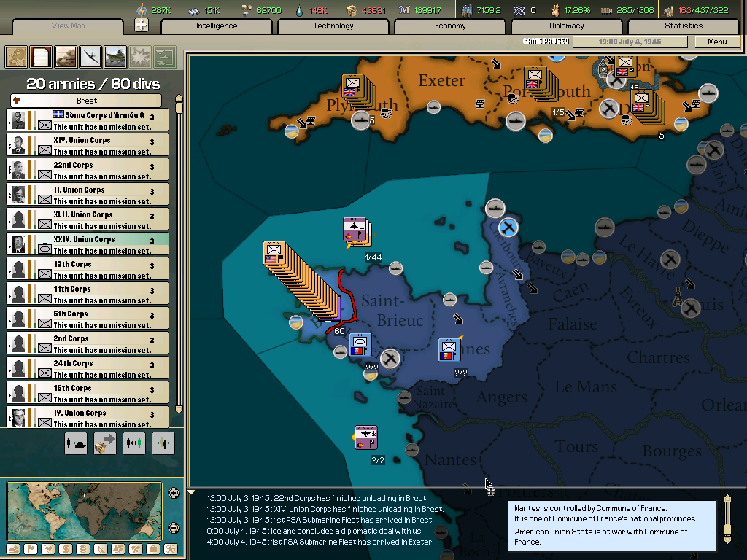Open the economy dollar map mode under minimap
Screen dimensions: 747x560
click(x=65, y=548)
